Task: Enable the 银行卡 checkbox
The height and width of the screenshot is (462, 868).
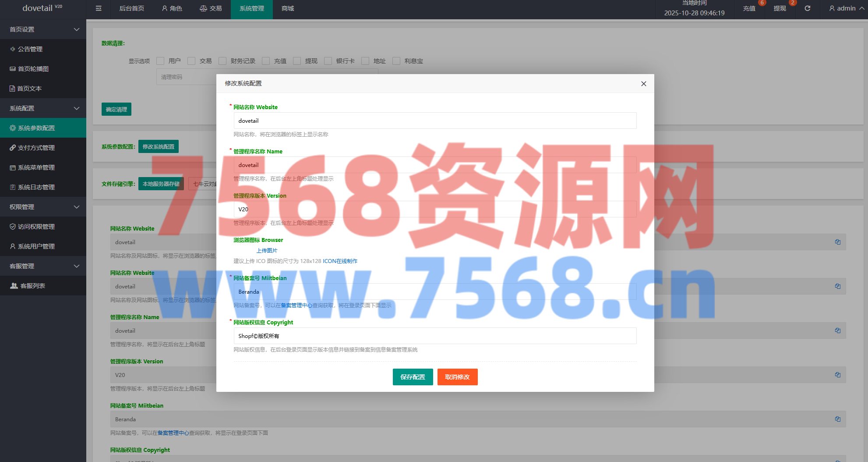Action: tap(328, 61)
